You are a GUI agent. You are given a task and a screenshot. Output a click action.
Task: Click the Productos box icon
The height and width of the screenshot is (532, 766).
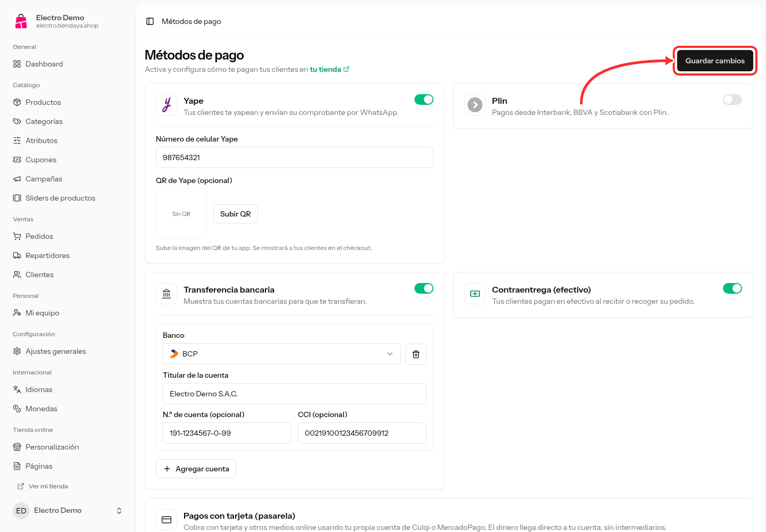tap(17, 102)
